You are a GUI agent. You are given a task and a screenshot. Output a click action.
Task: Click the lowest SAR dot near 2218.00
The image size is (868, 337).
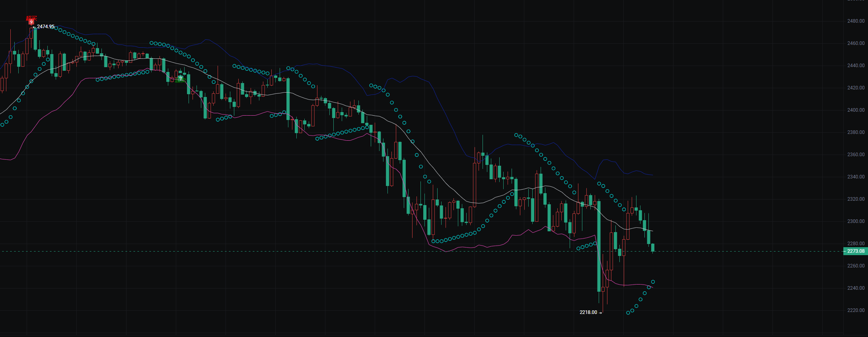tap(628, 313)
